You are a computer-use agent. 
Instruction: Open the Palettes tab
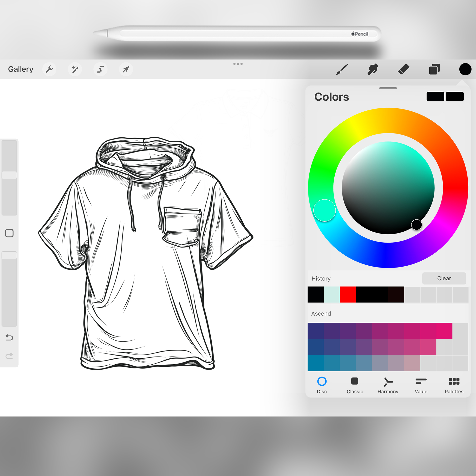coord(454,385)
